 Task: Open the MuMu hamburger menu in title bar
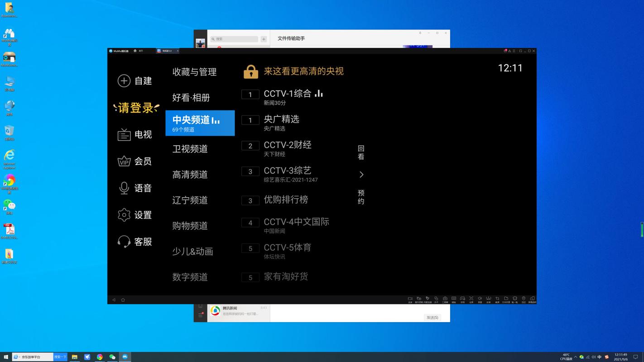click(514, 51)
